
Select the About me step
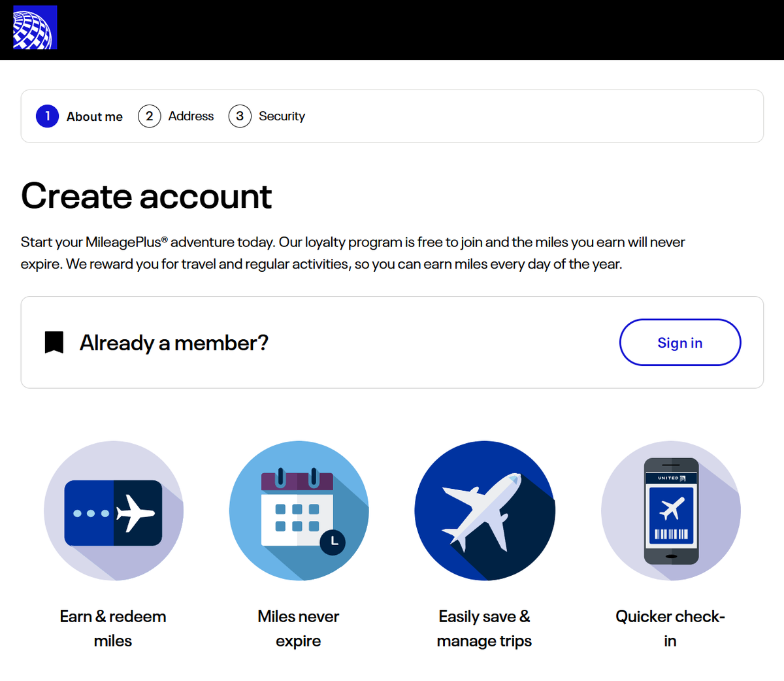[x=94, y=117]
